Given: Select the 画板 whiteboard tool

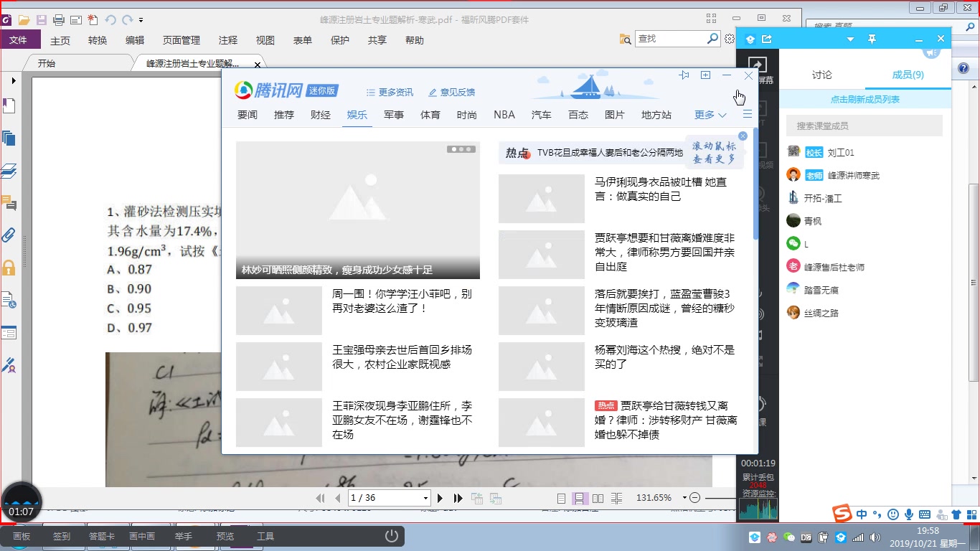Looking at the screenshot, I should pyautogui.click(x=21, y=535).
